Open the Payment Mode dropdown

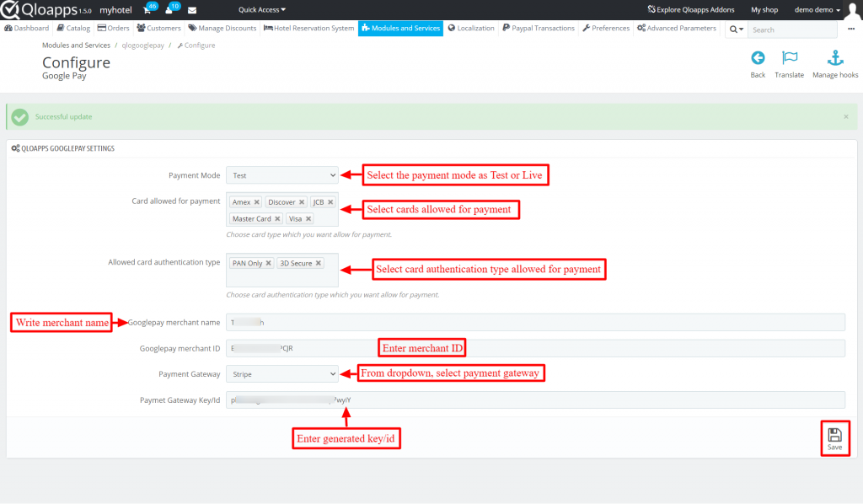281,175
